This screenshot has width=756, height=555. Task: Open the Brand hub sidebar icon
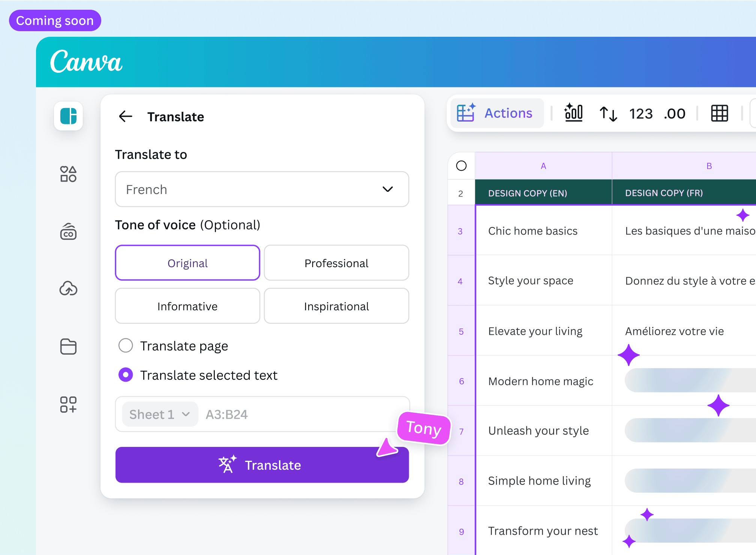[68, 232]
